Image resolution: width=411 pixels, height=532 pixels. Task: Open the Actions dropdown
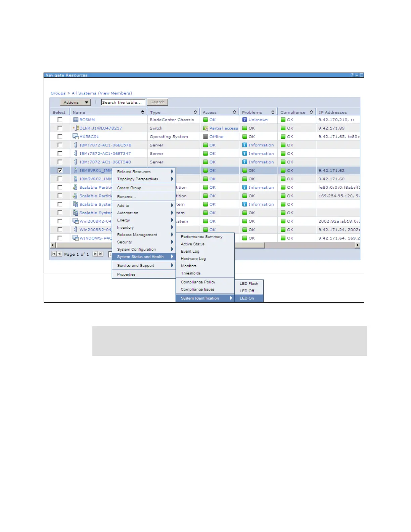75,102
